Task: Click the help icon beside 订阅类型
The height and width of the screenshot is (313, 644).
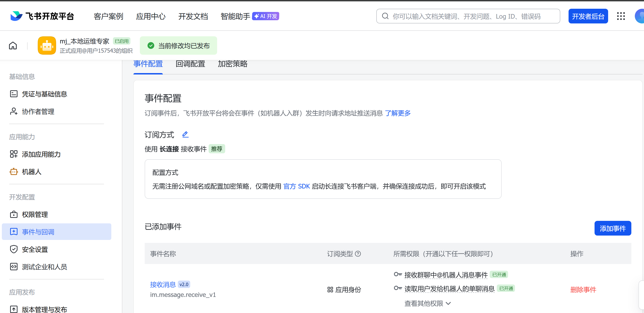Action: point(358,254)
